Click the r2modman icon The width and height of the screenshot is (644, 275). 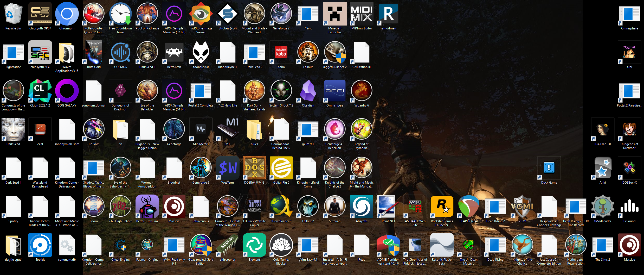tap(388, 14)
